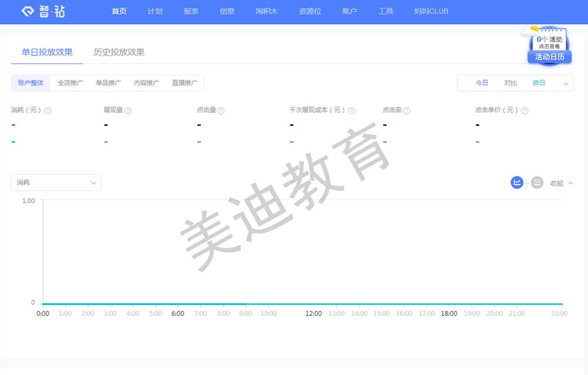
Task: Collapse chart with 收起 control
Action: pyautogui.click(x=561, y=183)
